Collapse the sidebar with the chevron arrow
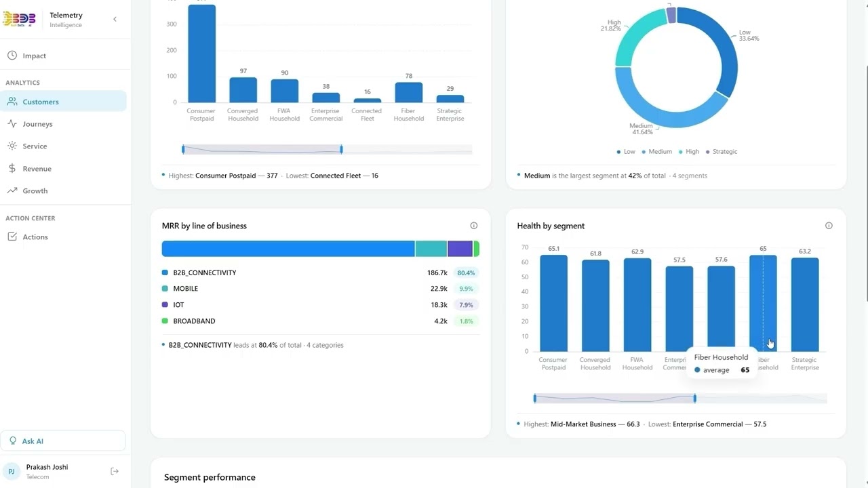868x488 pixels. click(x=115, y=19)
